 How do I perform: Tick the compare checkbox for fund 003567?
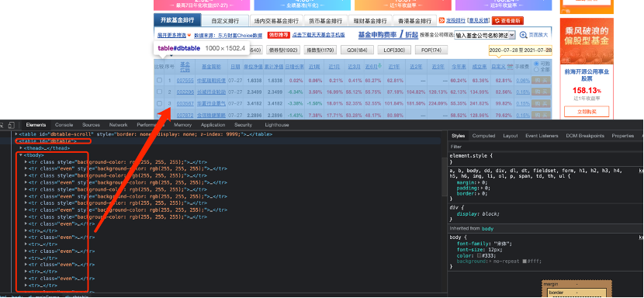point(159,103)
